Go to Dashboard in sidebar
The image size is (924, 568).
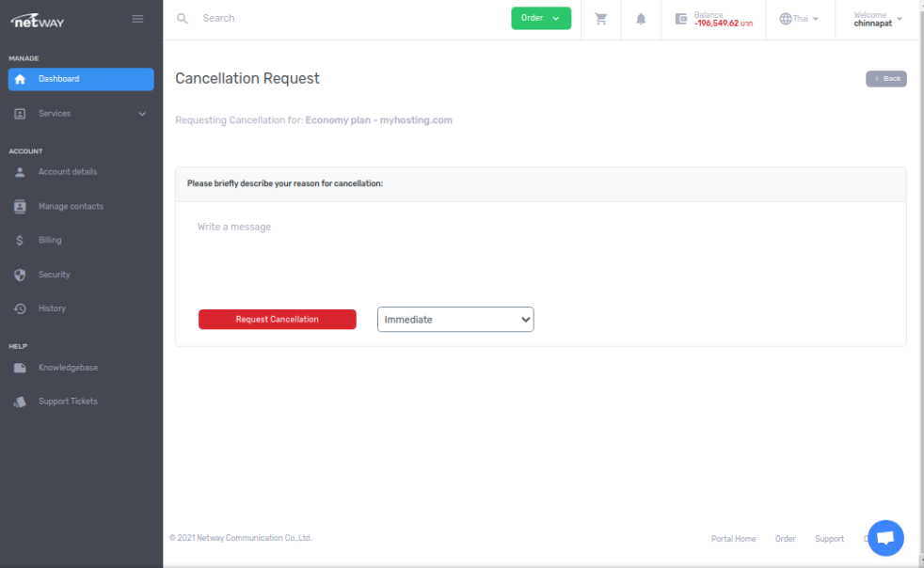coord(80,79)
